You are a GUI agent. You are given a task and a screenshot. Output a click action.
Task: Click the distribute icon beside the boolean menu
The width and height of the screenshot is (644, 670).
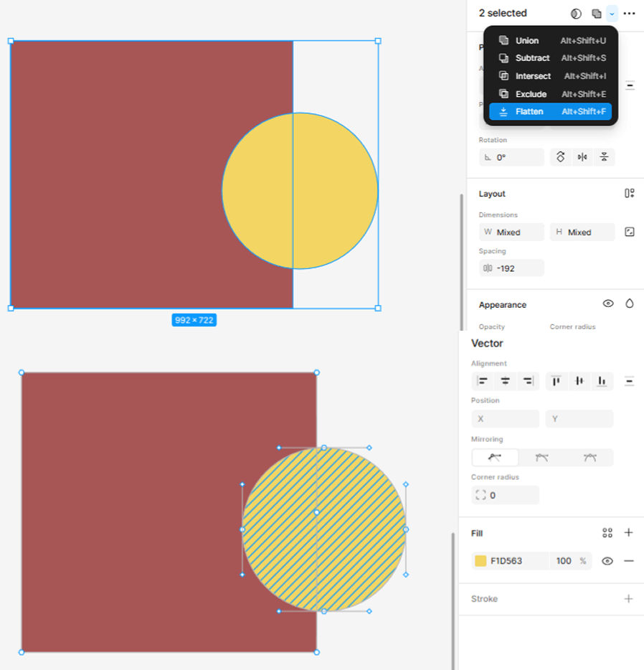(x=630, y=85)
